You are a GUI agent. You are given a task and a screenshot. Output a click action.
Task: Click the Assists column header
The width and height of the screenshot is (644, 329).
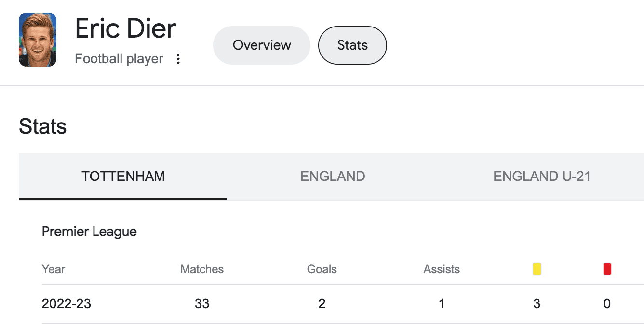pos(442,269)
